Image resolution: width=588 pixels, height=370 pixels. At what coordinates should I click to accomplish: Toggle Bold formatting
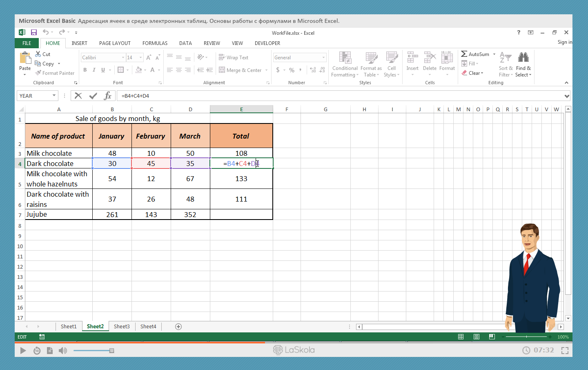click(x=85, y=70)
